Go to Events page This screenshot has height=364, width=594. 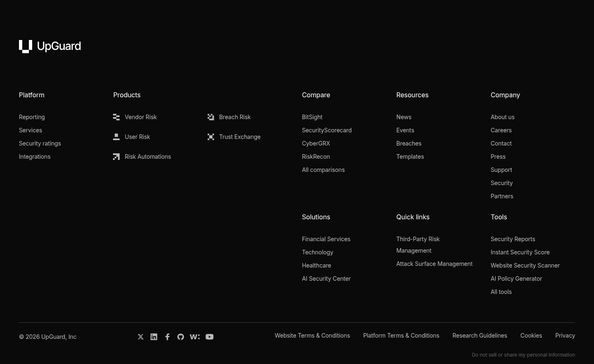[405, 130]
